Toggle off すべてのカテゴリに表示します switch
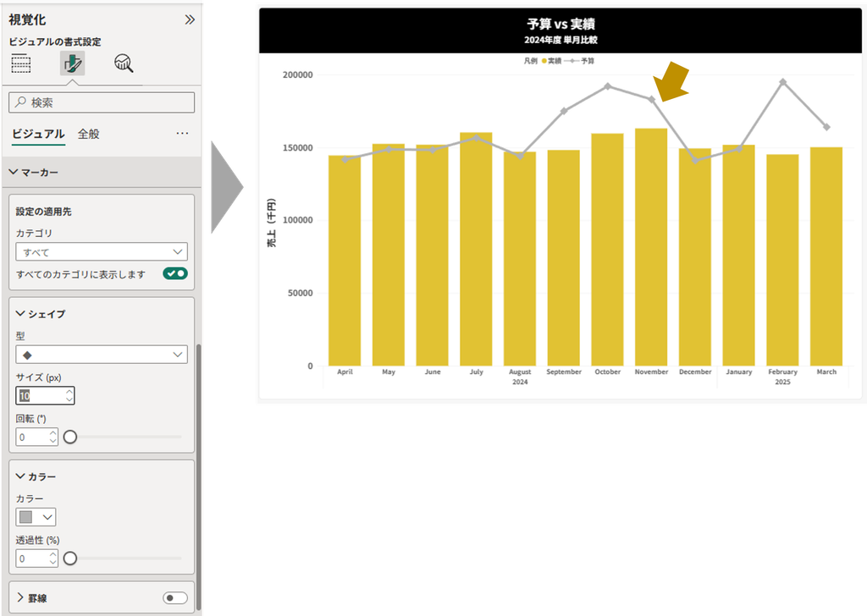 point(175,273)
